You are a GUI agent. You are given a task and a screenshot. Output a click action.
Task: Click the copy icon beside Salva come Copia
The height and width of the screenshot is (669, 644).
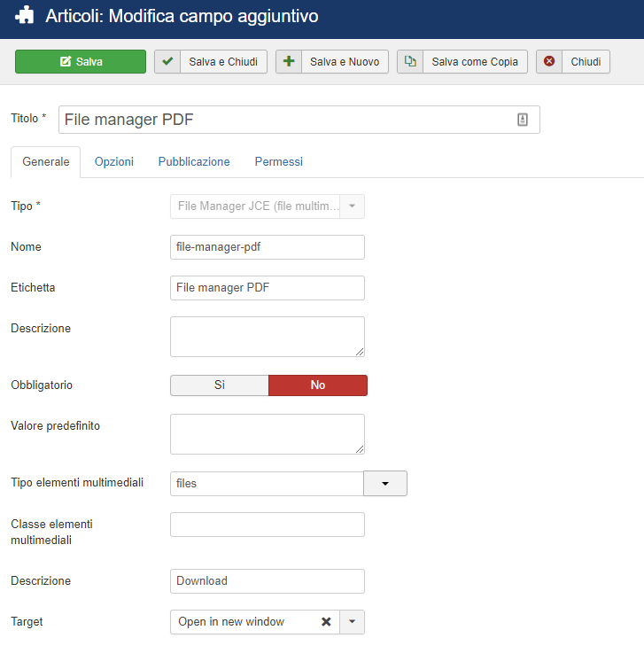(410, 61)
